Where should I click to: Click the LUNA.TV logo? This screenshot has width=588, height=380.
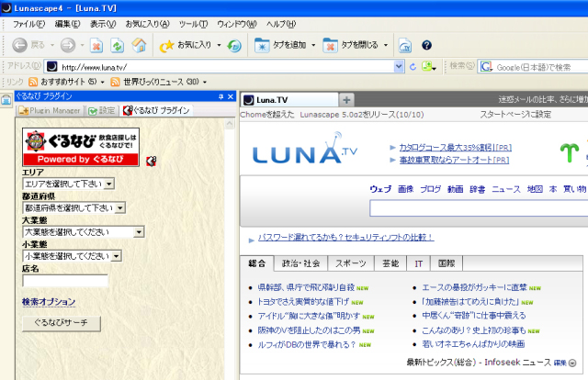coord(304,149)
